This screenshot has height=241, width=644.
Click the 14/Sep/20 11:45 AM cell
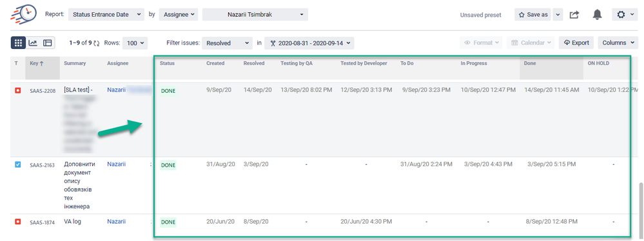[x=552, y=90]
